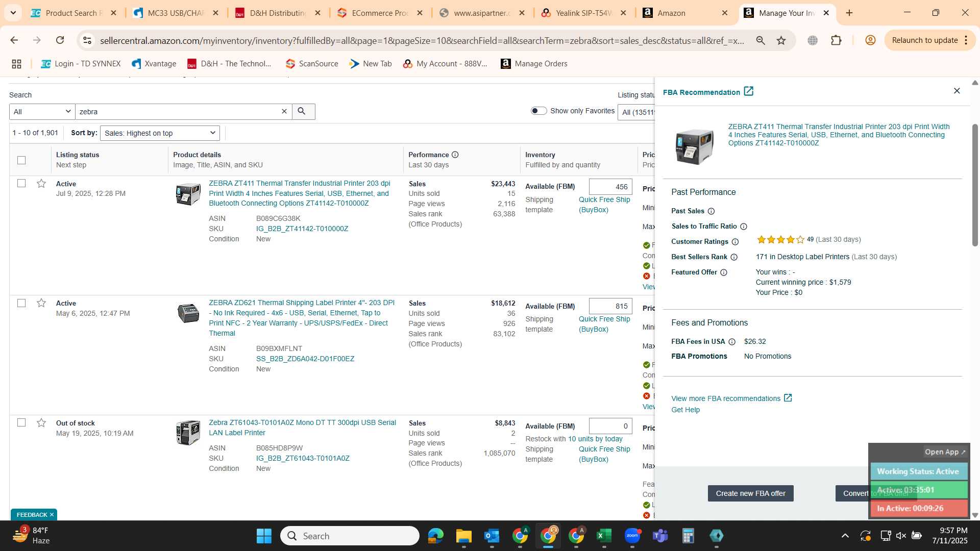The image size is (980, 551).
Task: Open Manage Orders bookmark
Action: pyautogui.click(x=534, y=64)
